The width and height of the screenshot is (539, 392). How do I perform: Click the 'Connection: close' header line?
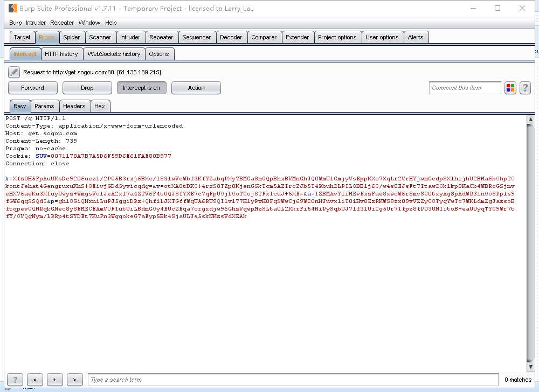click(37, 163)
